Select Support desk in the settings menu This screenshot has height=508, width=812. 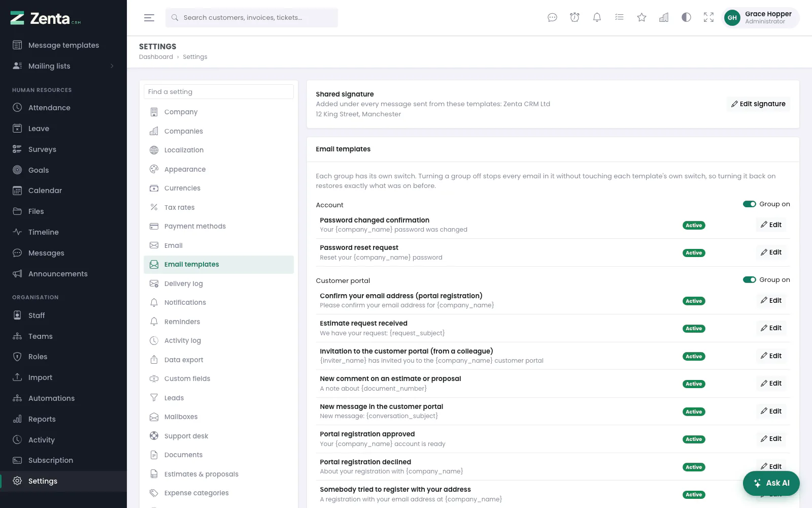coord(219,436)
